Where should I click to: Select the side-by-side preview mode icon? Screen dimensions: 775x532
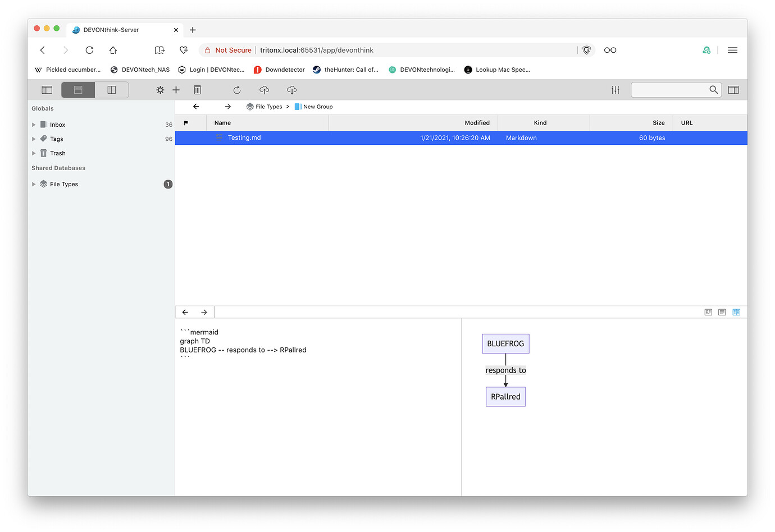736,312
